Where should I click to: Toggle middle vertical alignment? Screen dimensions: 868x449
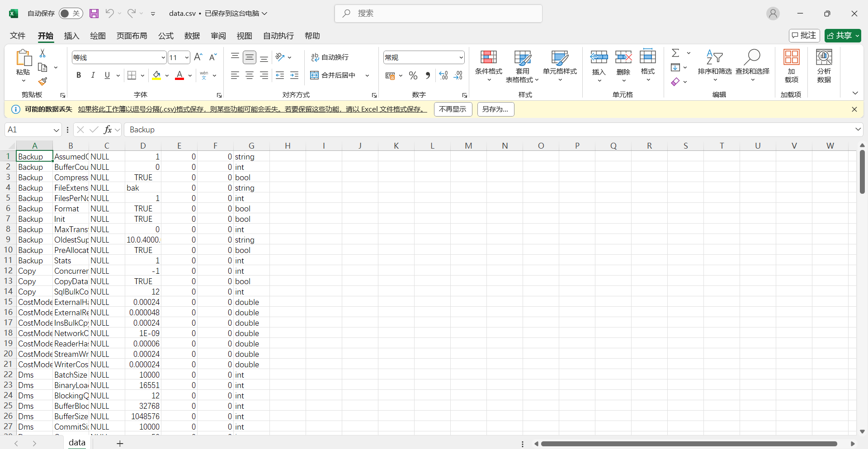point(250,57)
